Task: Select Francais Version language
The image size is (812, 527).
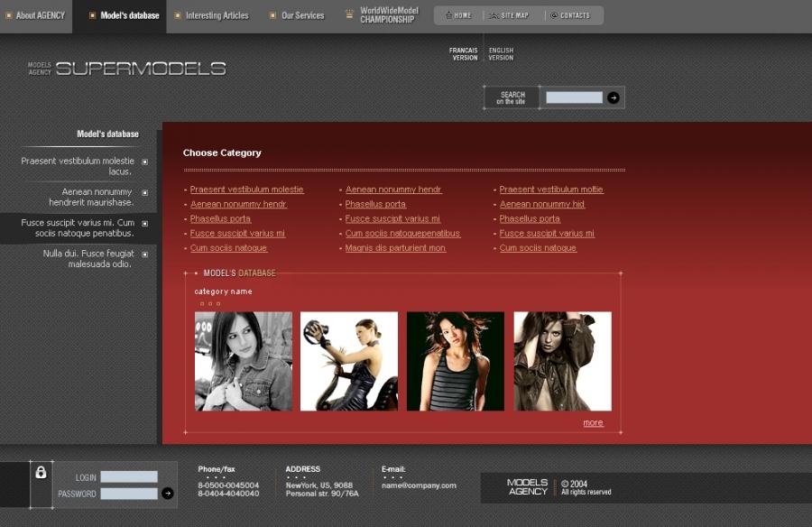Action: [464, 54]
